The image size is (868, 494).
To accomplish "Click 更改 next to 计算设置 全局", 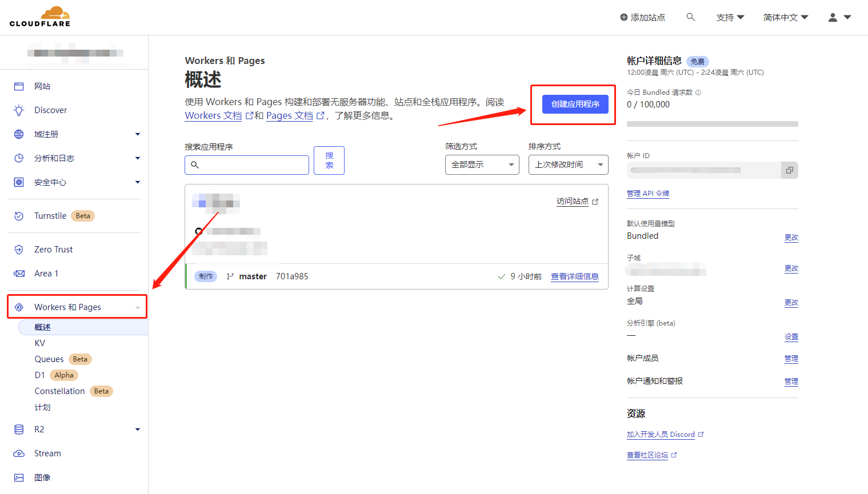I will (x=791, y=303).
